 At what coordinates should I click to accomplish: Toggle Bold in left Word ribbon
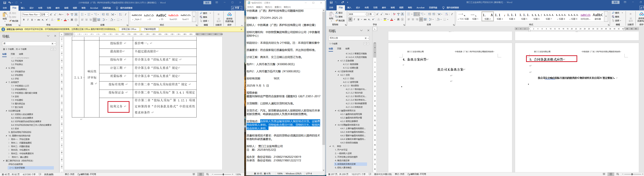pyautogui.click(x=24, y=20)
